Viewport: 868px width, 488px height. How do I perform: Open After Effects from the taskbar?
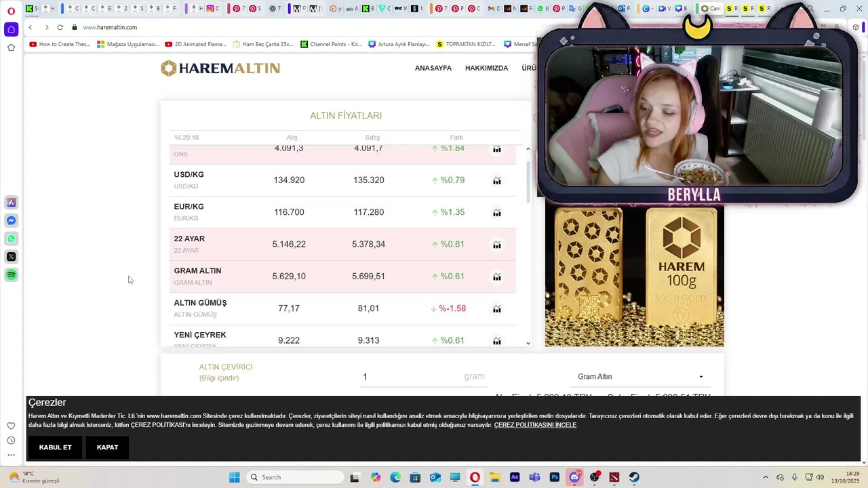pyautogui.click(x=515, y=477)
